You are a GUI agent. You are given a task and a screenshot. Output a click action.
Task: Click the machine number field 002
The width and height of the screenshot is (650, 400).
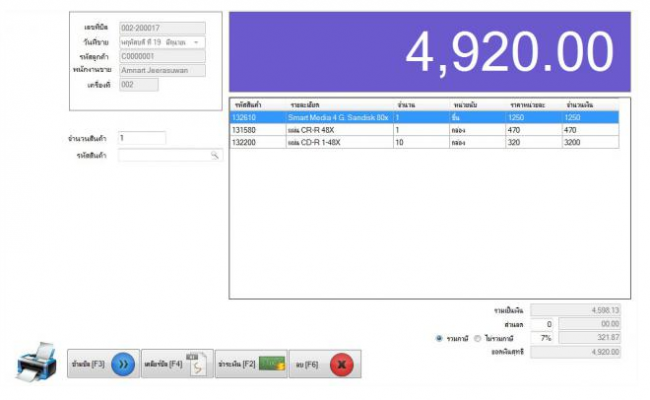[138, 85]
